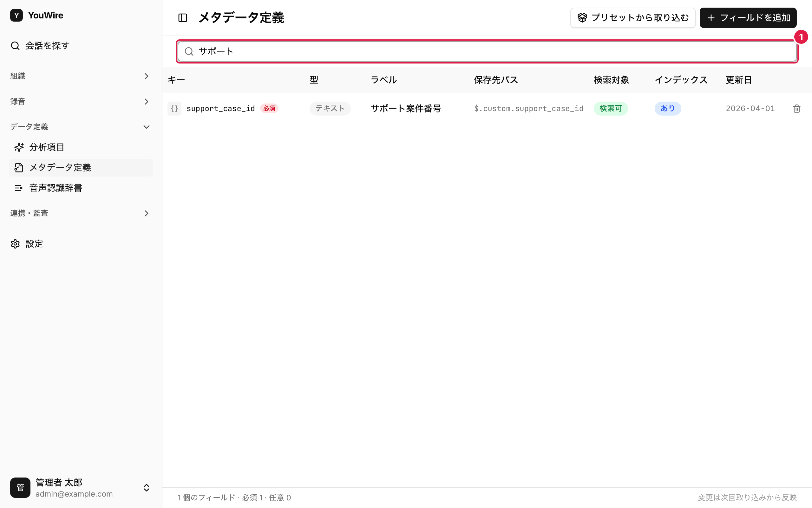Click the field count summary in footer
This screenshot has height=508, width=812.
(x=234, y=498)
